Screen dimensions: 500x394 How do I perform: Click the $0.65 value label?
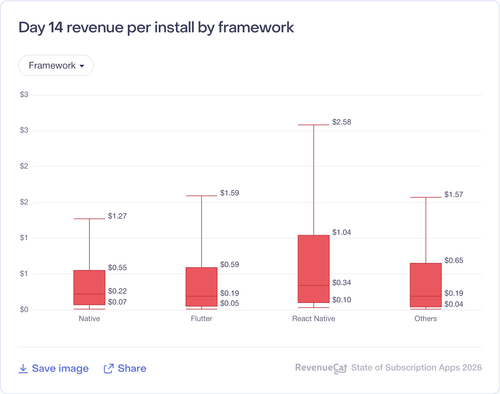[454, 260]
